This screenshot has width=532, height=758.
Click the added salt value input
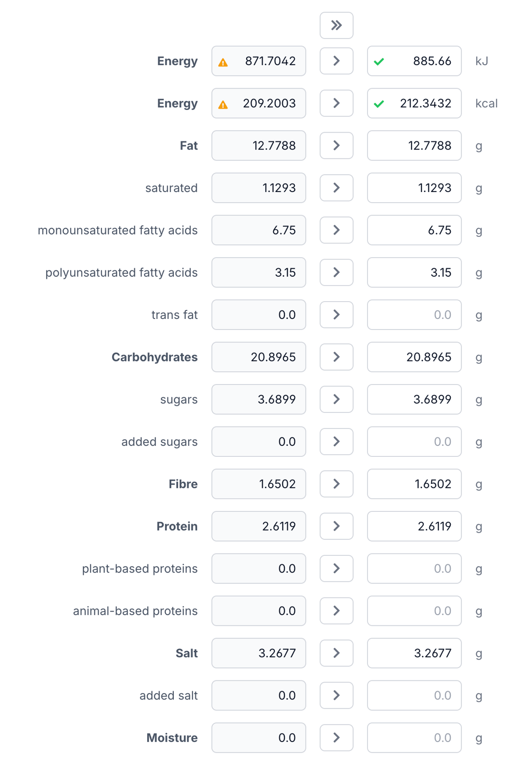(x=258, y=695)
